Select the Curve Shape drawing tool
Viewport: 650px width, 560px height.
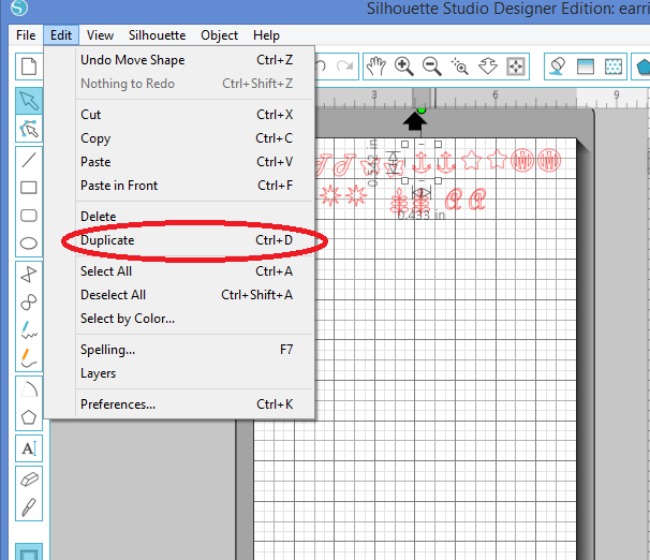[x=29, y=302]
